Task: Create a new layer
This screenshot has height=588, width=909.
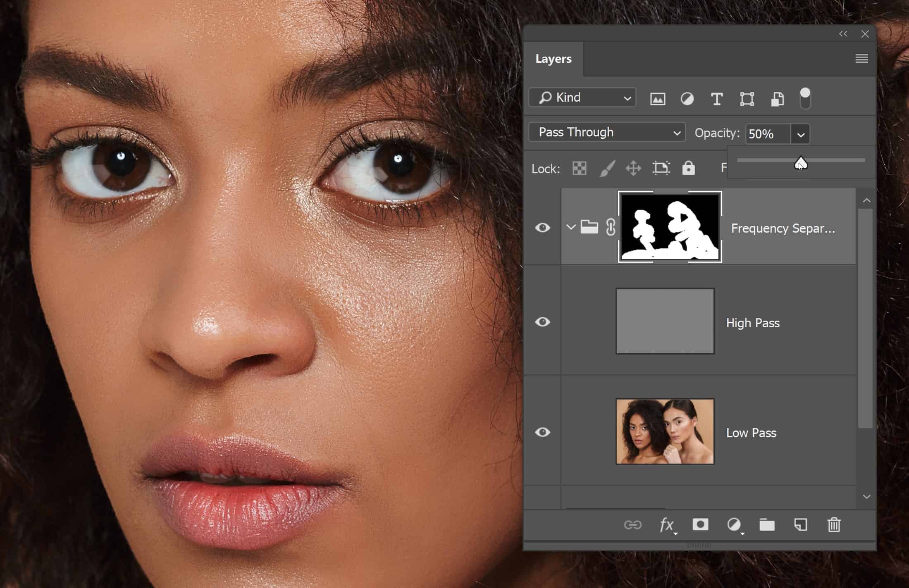Action: (801, 525)
